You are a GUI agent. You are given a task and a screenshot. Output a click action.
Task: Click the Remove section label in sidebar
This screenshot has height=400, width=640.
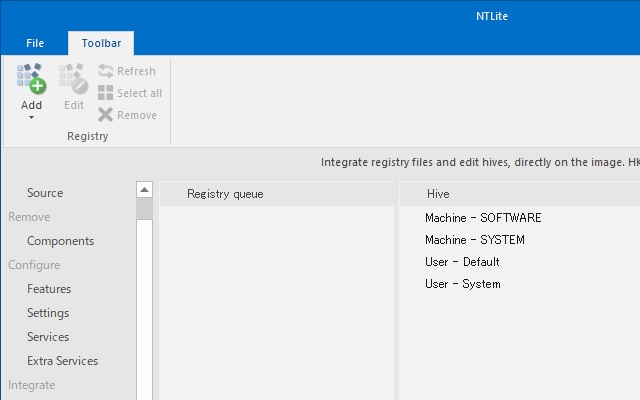pos(29,217)
